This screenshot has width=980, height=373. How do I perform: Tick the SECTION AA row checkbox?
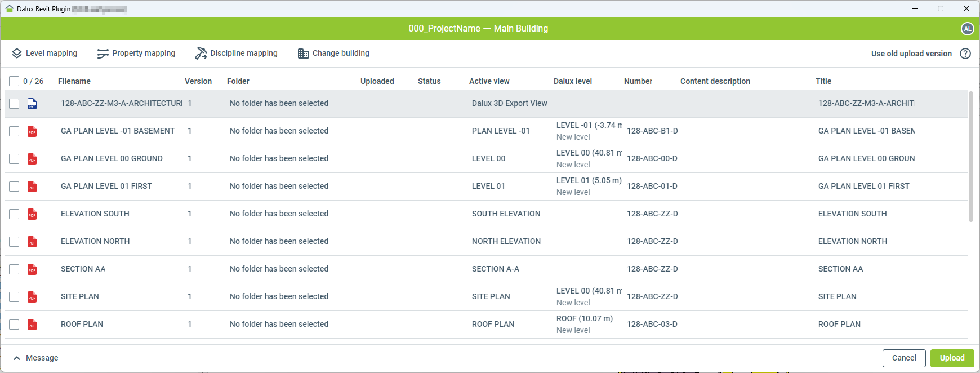click(x=14, y=269)
